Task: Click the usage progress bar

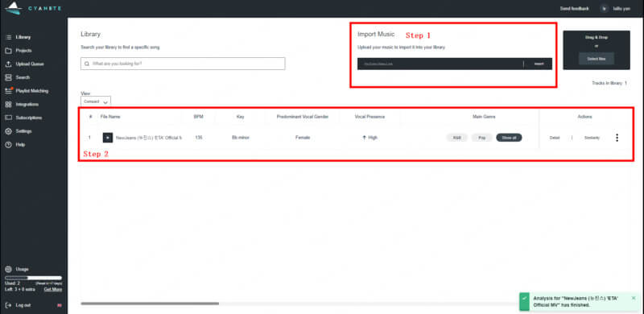Action: point(33,279)
